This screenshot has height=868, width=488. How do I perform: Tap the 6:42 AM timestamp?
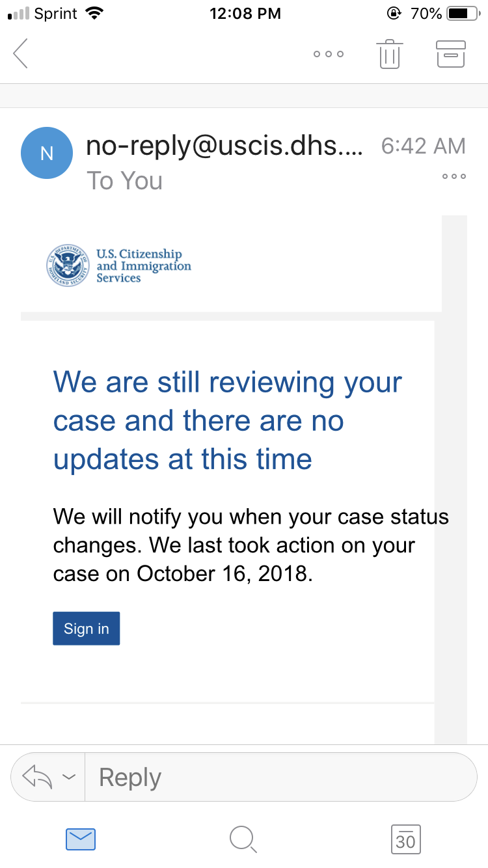pyautogui.click(x=423, y=146)
